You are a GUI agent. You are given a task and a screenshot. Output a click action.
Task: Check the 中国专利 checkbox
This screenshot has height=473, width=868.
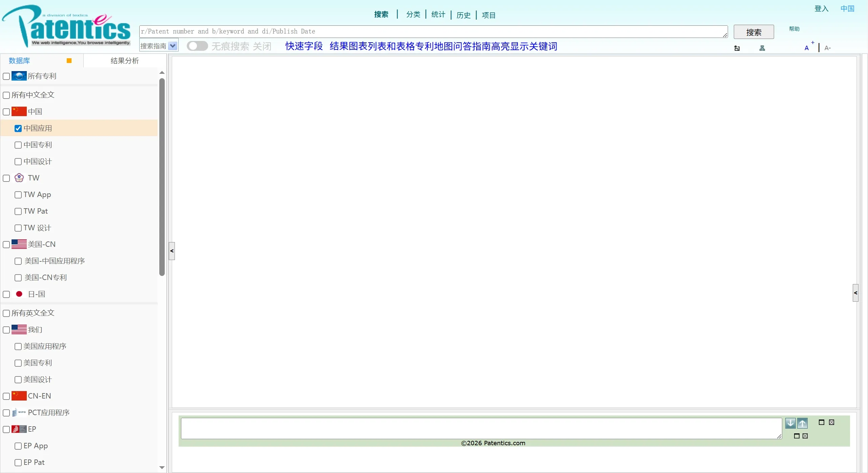18,145
